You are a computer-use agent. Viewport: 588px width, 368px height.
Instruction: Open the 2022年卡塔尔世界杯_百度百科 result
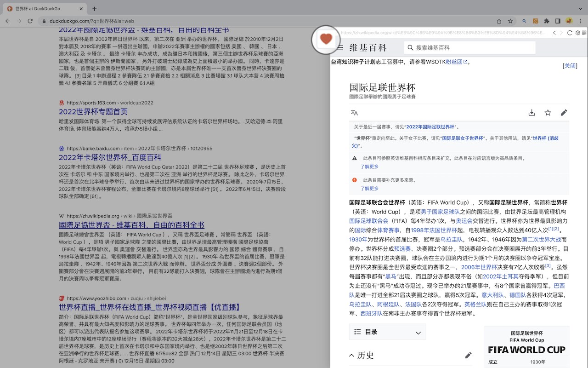[110, 157]
